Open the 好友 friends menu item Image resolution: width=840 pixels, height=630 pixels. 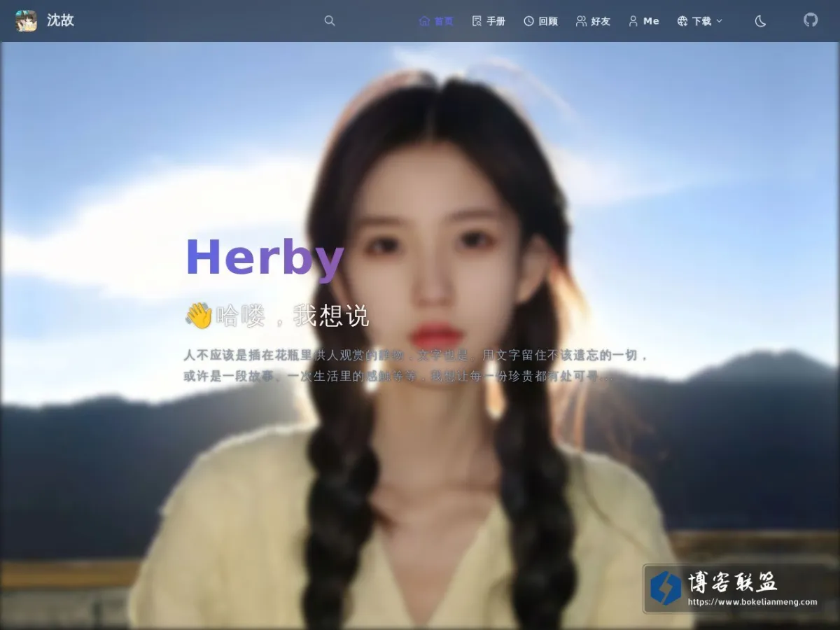(x=593, y=21)
